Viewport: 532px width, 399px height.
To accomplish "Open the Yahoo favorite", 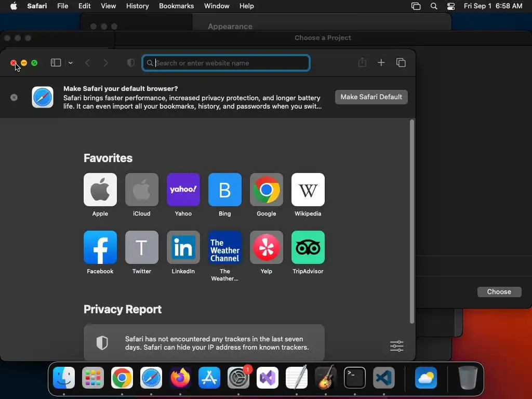I will pyautogui.click(x=183, y=195).
